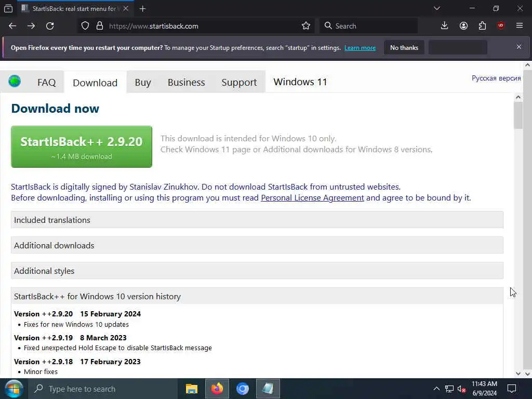Collapse the Windows 10 version history section

[257, 296]
